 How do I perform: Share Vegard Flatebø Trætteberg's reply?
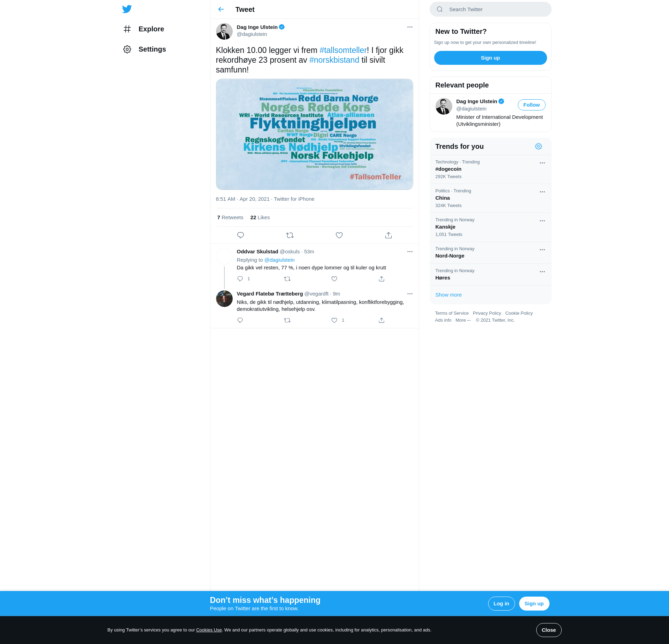382,320
